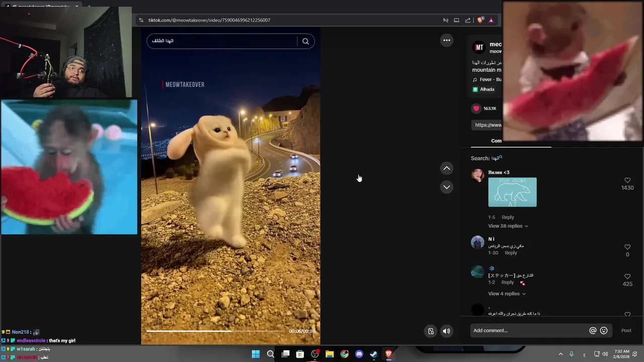
Task: Switch the Arabic input language indicator
Action: (584, 354)
